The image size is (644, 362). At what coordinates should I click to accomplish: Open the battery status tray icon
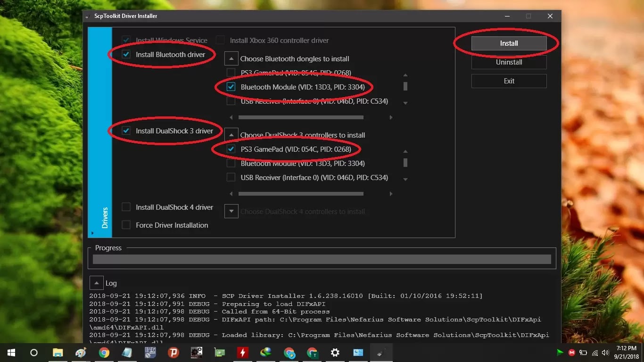pos(583,353)
